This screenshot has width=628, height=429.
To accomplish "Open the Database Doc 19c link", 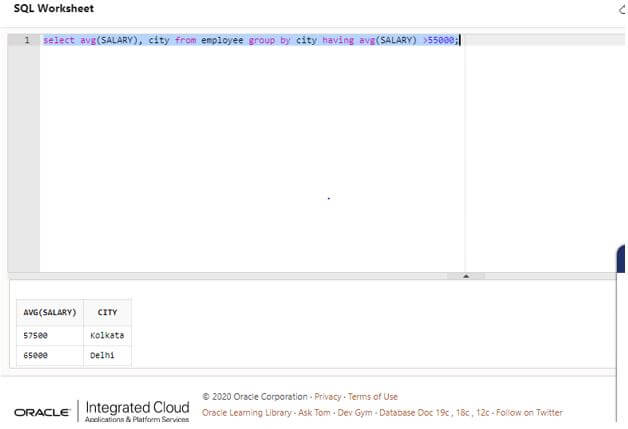I will tap(414, 413).
